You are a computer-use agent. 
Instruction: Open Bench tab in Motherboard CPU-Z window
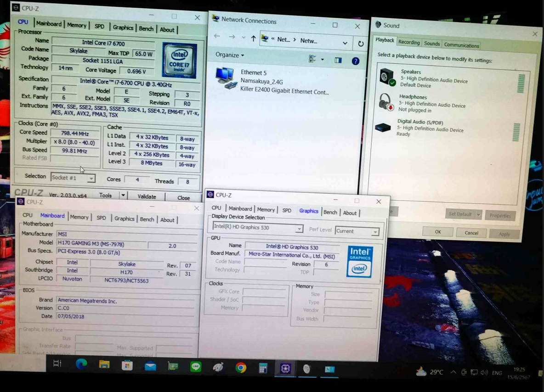[147, 219]
